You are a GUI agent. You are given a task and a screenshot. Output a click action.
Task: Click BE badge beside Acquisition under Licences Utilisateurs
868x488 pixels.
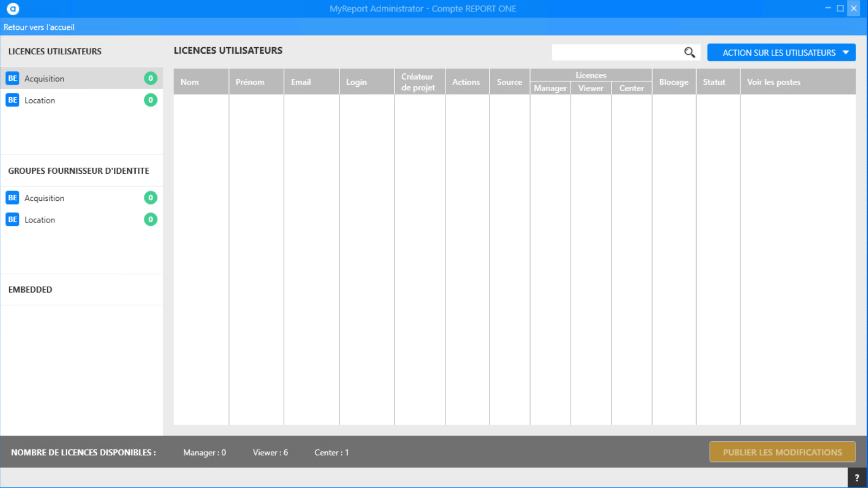coord(12,78)
